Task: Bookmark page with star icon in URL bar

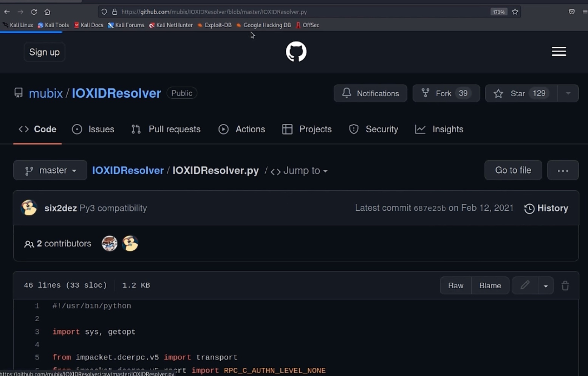Action: [515, 12]
